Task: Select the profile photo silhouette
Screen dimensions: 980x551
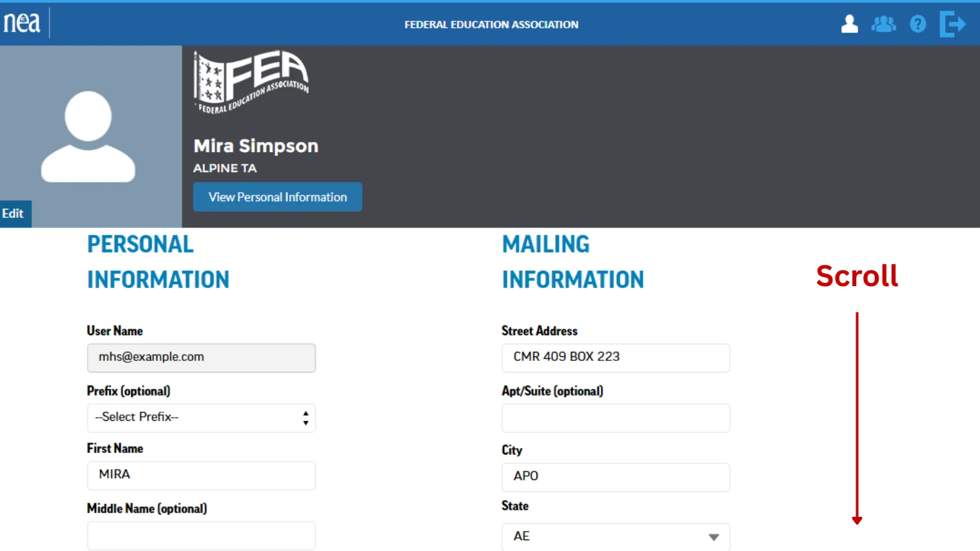Action: click(x=88, y=135)
